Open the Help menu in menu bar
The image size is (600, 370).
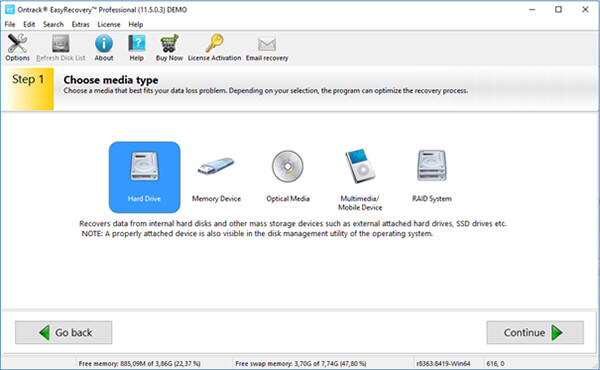click(135, 24)
